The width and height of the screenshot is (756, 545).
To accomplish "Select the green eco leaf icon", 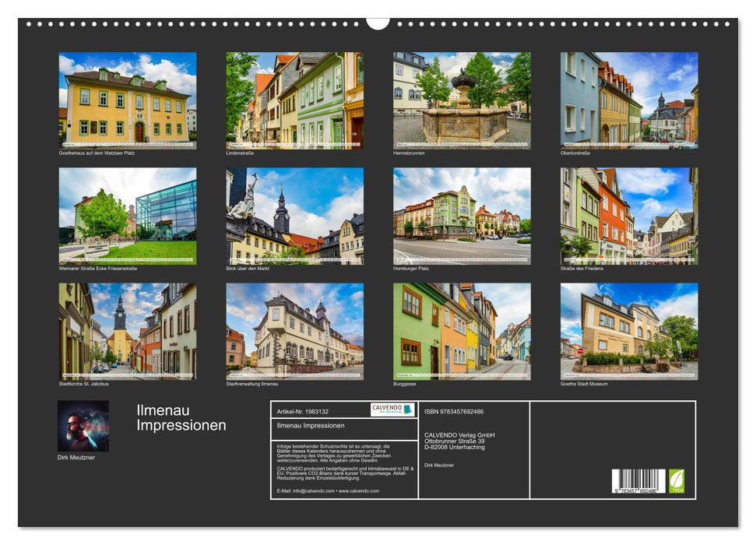I will (x=677, y=482).
